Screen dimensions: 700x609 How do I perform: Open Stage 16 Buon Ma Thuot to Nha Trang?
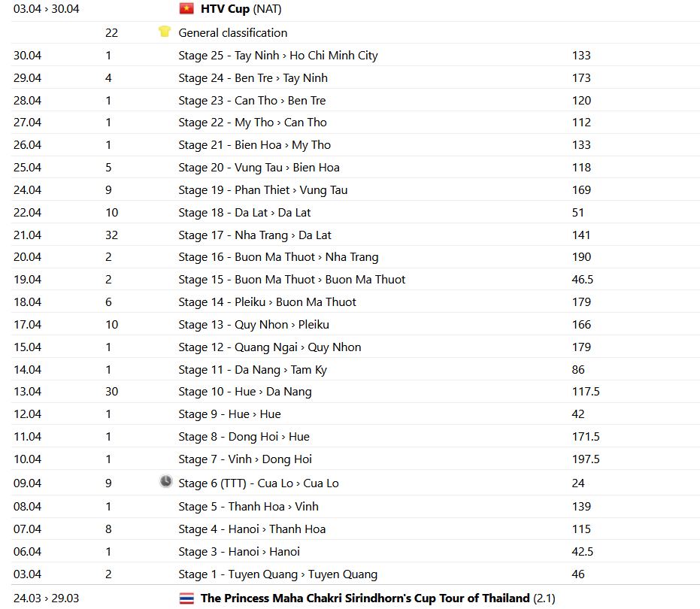pos(278,257)
